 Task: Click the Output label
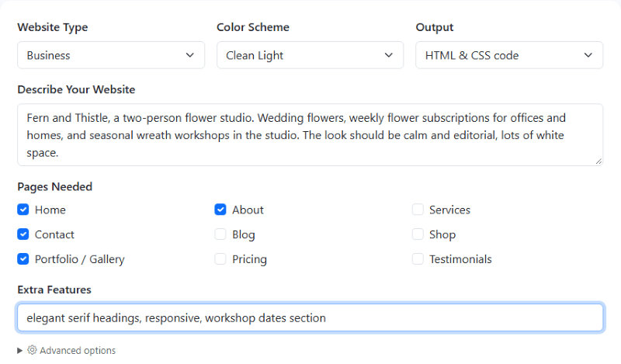click(x=435, y=28)
